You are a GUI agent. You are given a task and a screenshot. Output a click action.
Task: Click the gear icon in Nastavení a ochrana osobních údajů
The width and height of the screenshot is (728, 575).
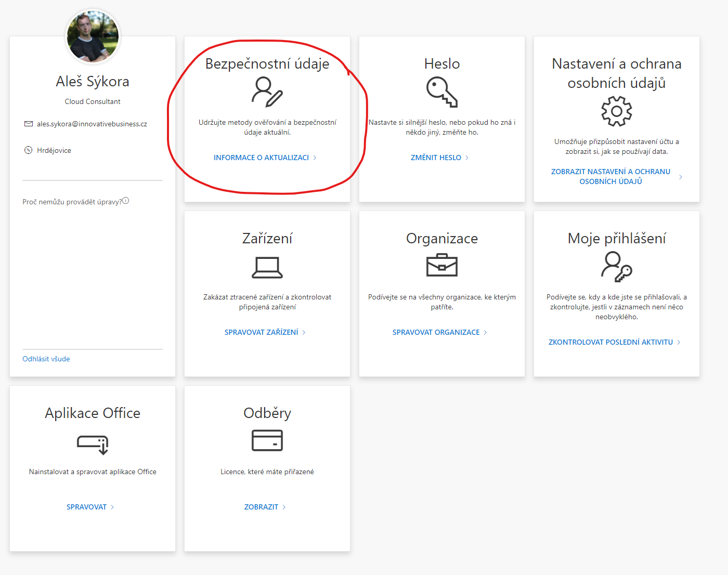click(617, 111)
